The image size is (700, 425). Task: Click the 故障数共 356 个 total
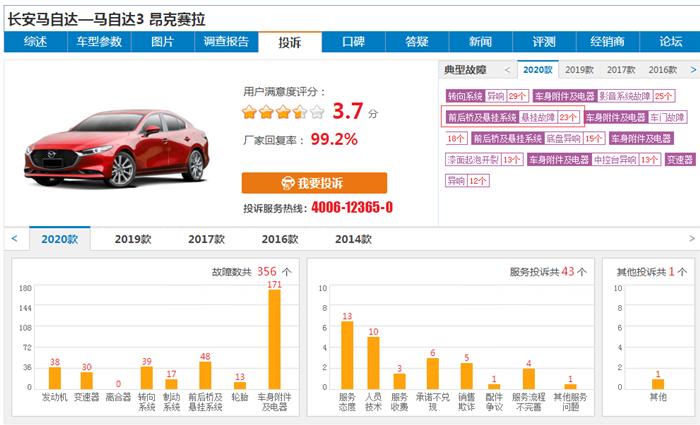[x=251, y=271]
